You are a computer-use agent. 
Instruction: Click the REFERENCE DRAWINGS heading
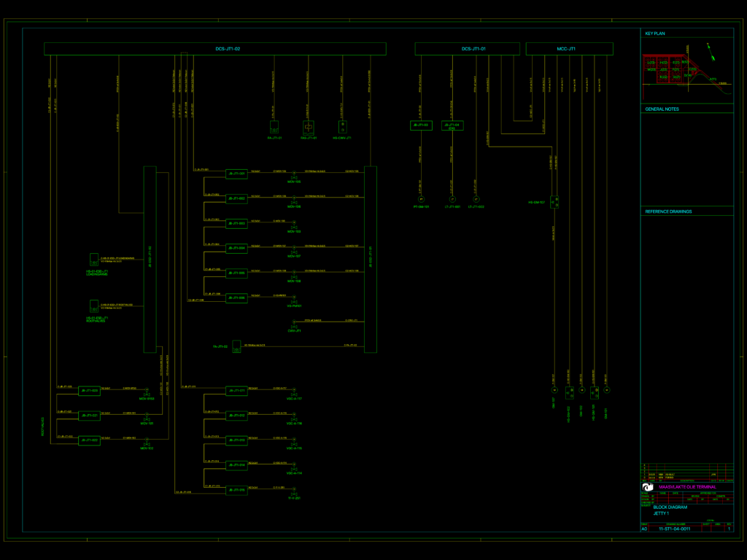(668, 211)
